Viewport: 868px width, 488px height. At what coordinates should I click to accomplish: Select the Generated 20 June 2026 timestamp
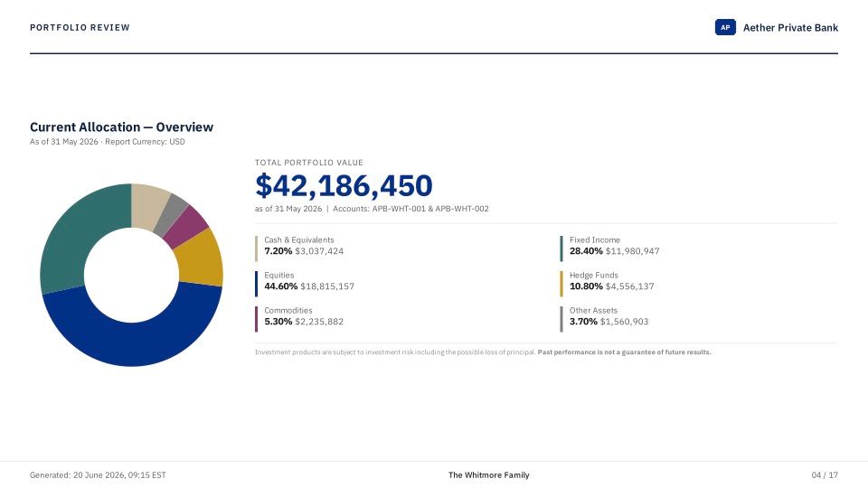click(x=98, y=474)
